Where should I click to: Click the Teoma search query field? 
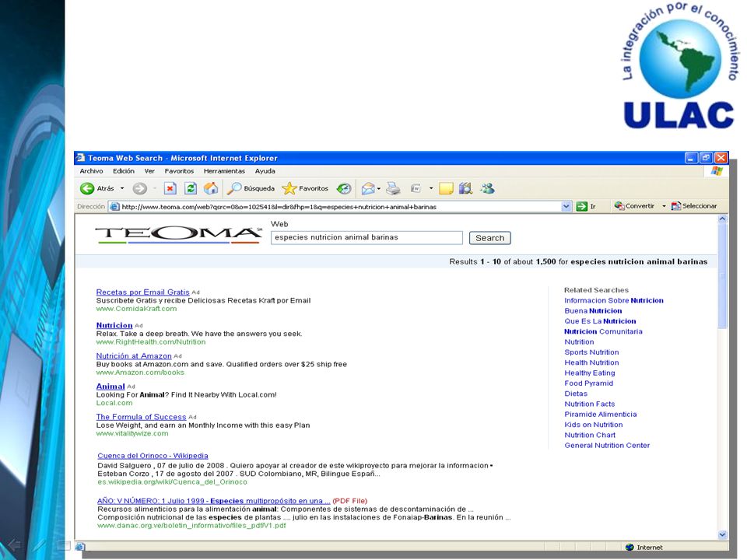366,238
